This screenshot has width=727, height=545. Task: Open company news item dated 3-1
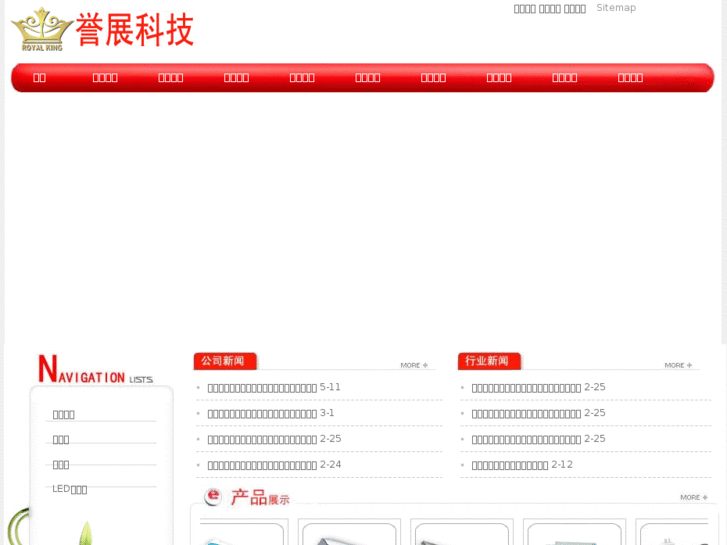262,414
